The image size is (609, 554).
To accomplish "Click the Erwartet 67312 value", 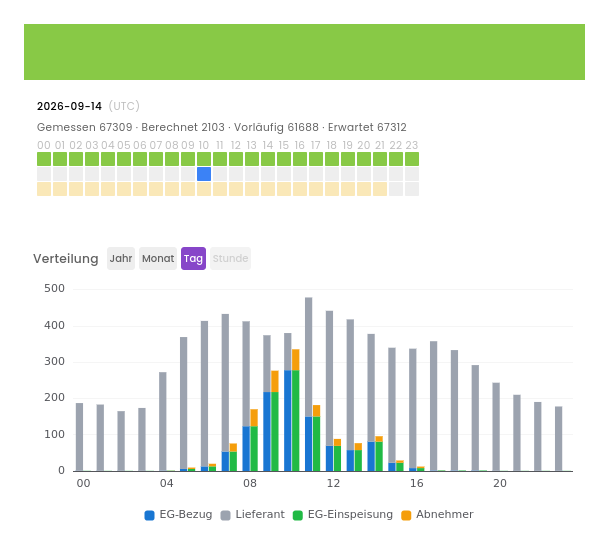I will [367, 127].
